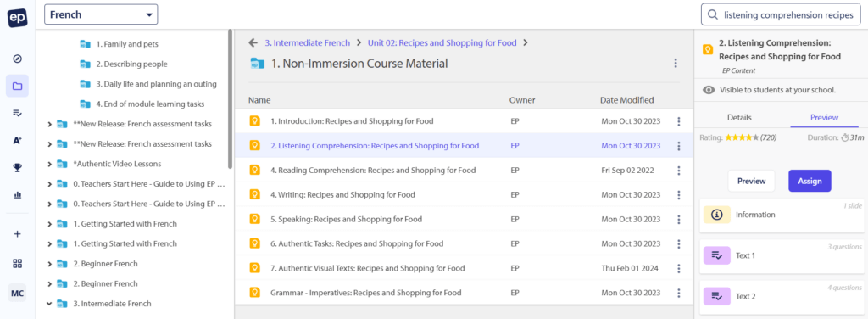Click the trophy icon in left sidebar
Viewport: 868px width, 319px height.
17,168
